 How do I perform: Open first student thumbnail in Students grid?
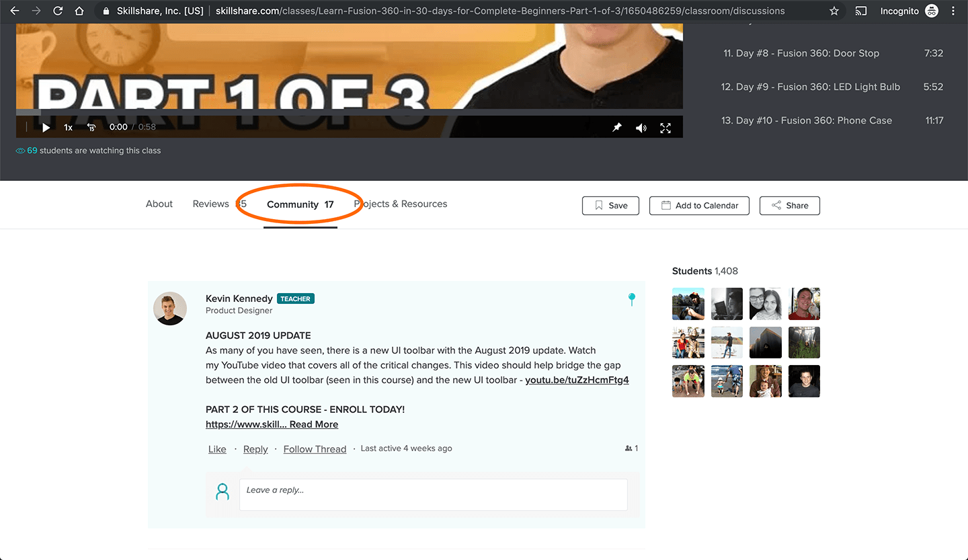pyautogui.click(x=688, y=304)
